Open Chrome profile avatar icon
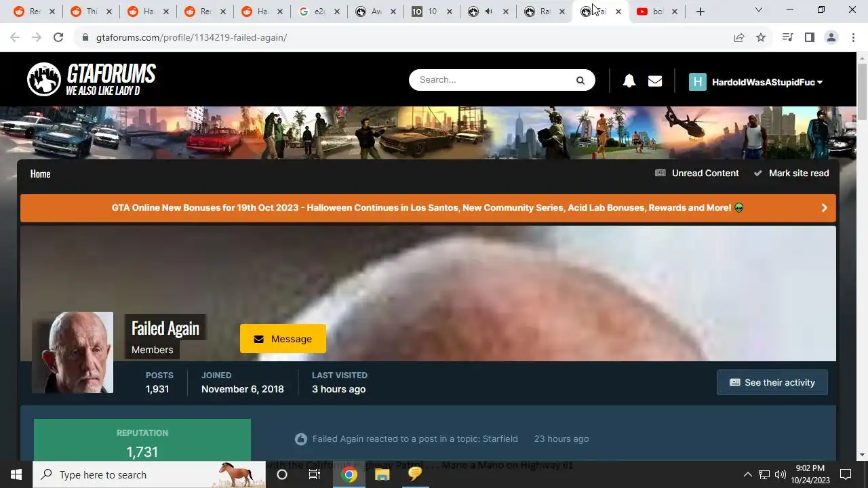868x488 pixels. (831, 37)
